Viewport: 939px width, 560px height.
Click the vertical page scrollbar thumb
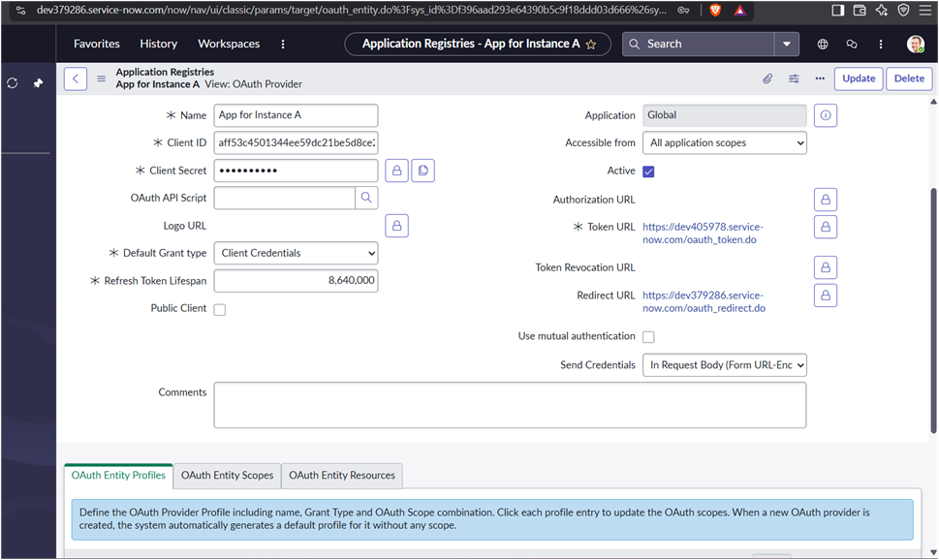click(933, 311)
